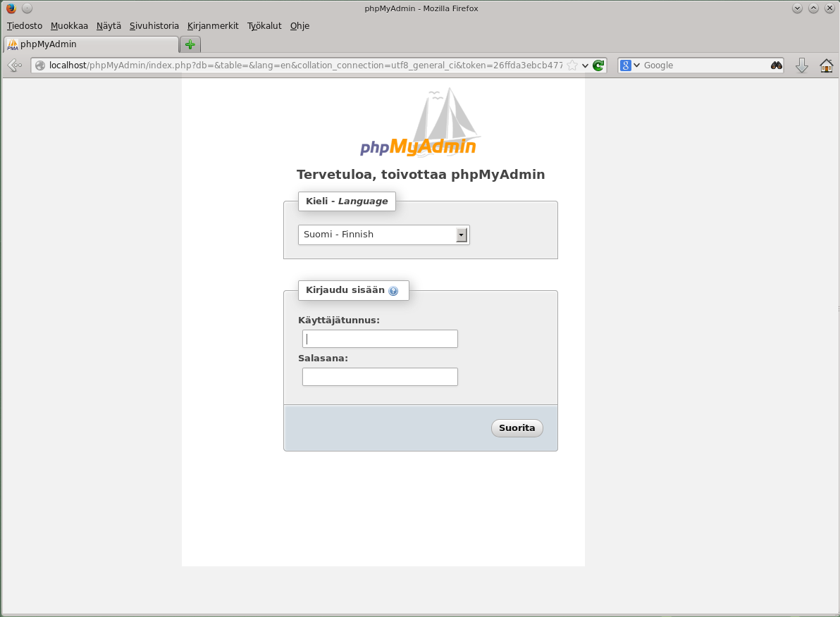Open the Sivuhistoria menu
Image resolution: width=840 pixels, height=617 pixels.
coord(154,25)
